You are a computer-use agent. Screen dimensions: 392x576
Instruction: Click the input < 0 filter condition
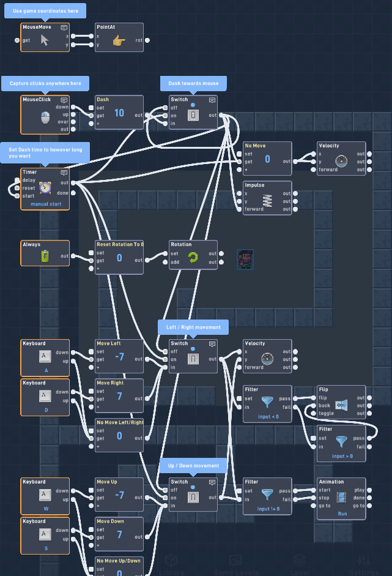coord(268,417)
